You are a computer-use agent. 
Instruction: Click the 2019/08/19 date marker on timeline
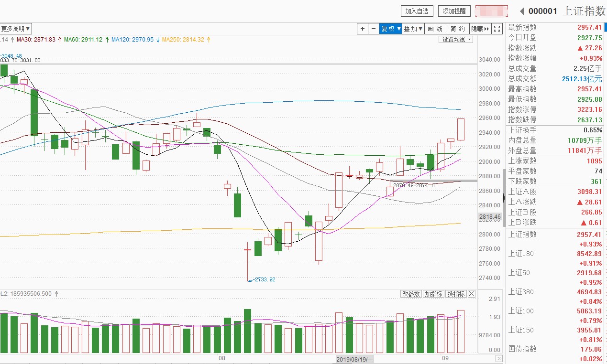354,359
